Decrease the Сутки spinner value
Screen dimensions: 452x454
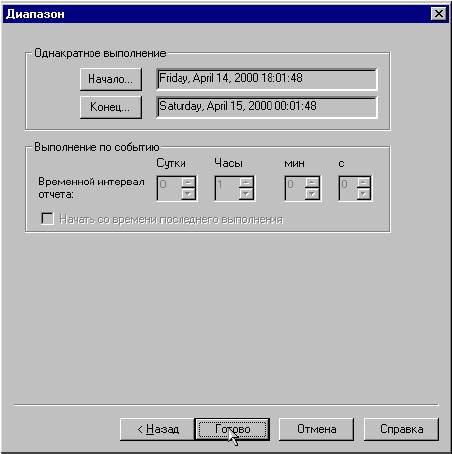(188, 194)
